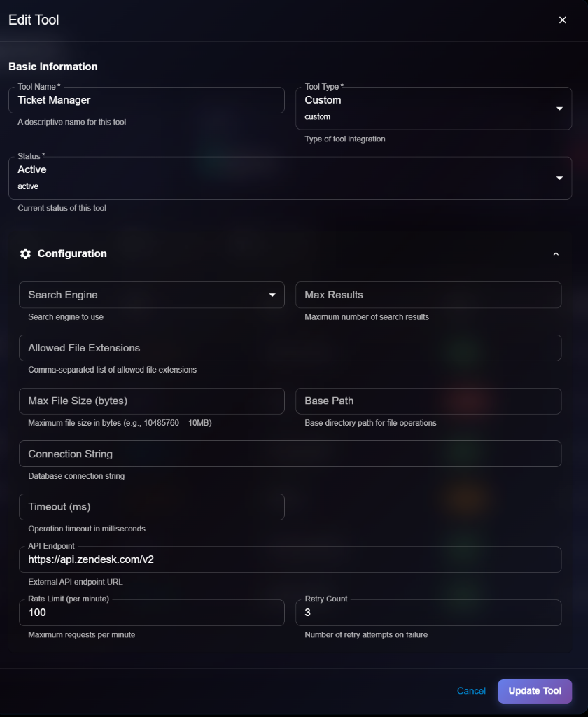Click the Allowed File Extensions field
The image size is (588, 717).
(x=290, y=348)
